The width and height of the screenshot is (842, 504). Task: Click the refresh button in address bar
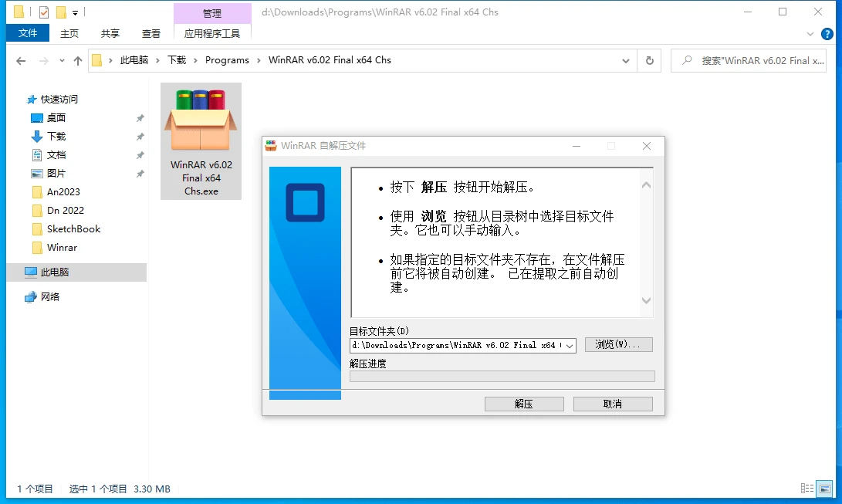(649, 61)
